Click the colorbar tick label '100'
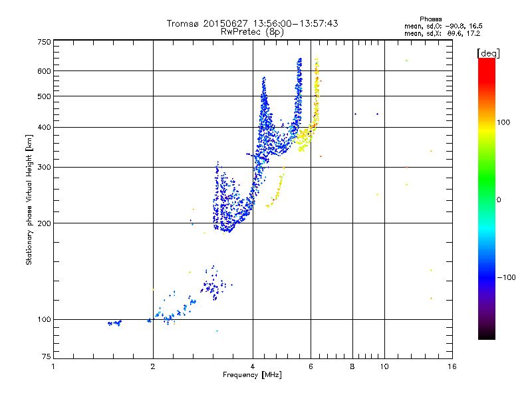The width and height of the screenshot is (532, 399). (503, 122)
